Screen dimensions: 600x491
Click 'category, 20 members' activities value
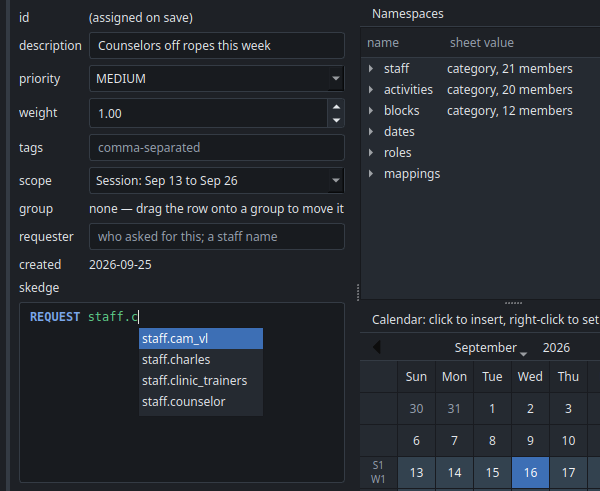pyautogui.click(x=510, y=90)
